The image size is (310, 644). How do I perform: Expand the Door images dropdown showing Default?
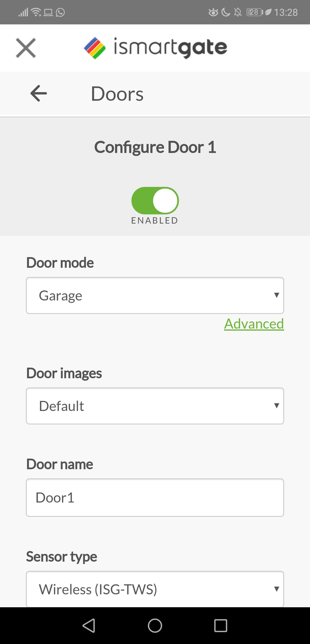pos(155,406)
